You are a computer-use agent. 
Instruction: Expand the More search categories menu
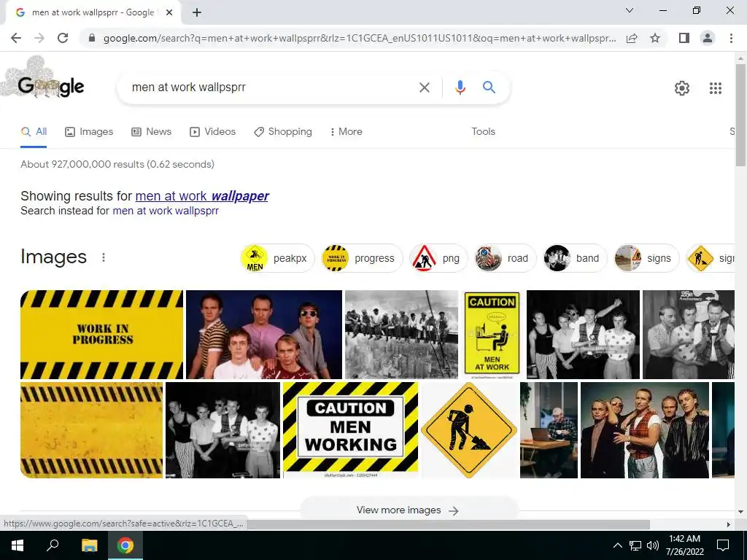347,131
